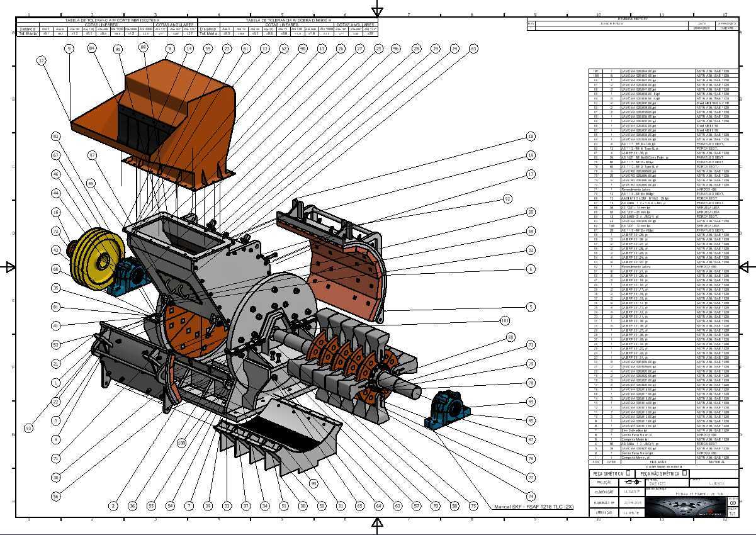Select balloon number 6 on the right side
Image resolution: width=756 pixels, height=535 pixels.
531,269
